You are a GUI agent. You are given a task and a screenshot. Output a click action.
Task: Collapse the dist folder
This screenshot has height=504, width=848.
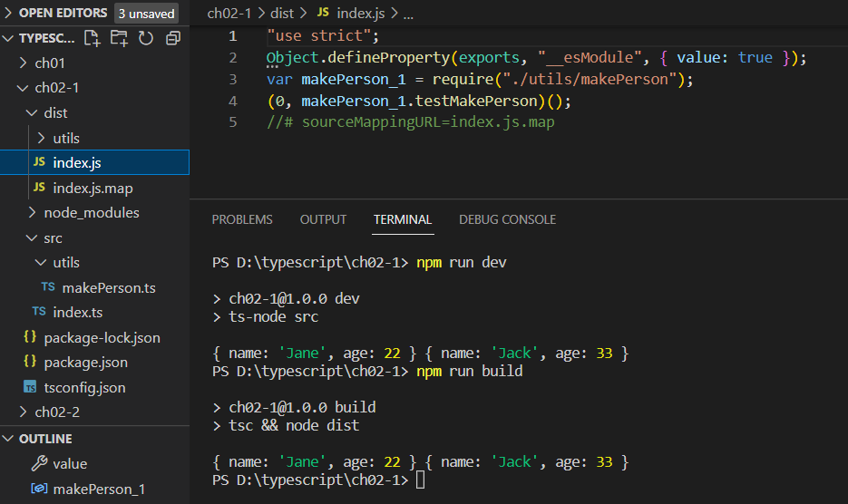click(32, 112)
